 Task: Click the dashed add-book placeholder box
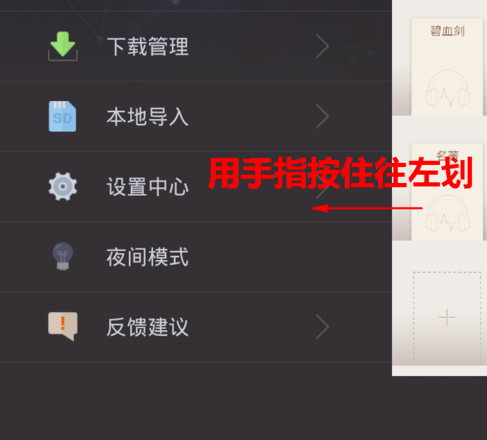447,318
